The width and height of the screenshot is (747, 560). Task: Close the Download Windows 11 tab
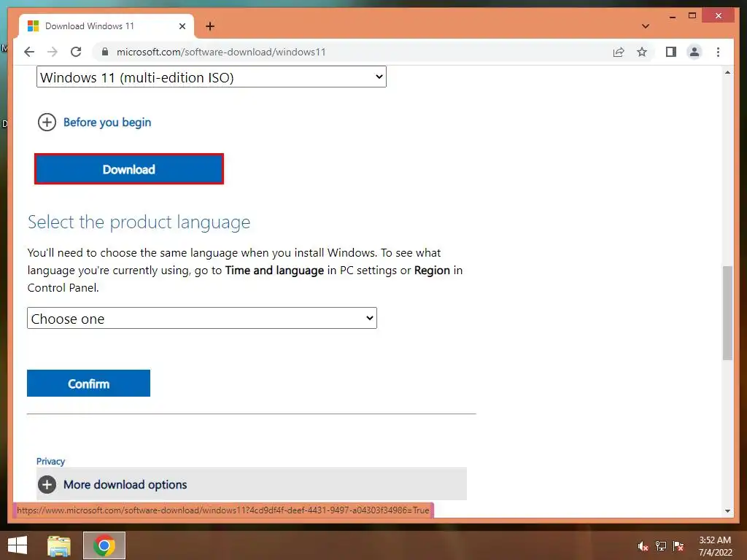(x=182, y=26)
